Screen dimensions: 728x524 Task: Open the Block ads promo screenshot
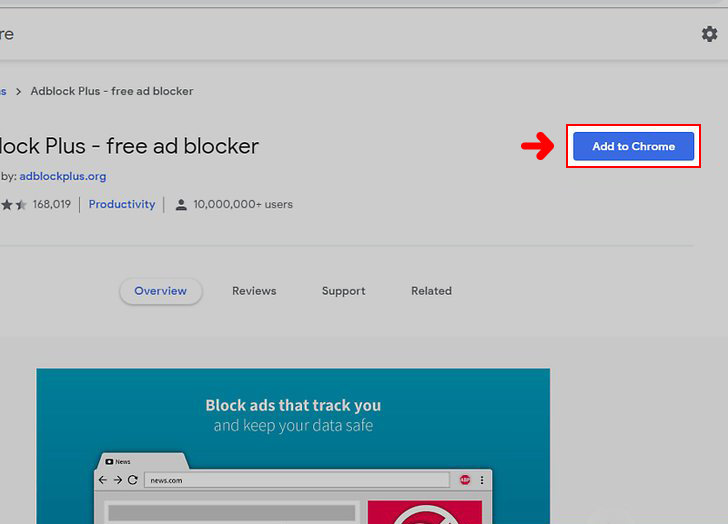click(x=293, y=446)
